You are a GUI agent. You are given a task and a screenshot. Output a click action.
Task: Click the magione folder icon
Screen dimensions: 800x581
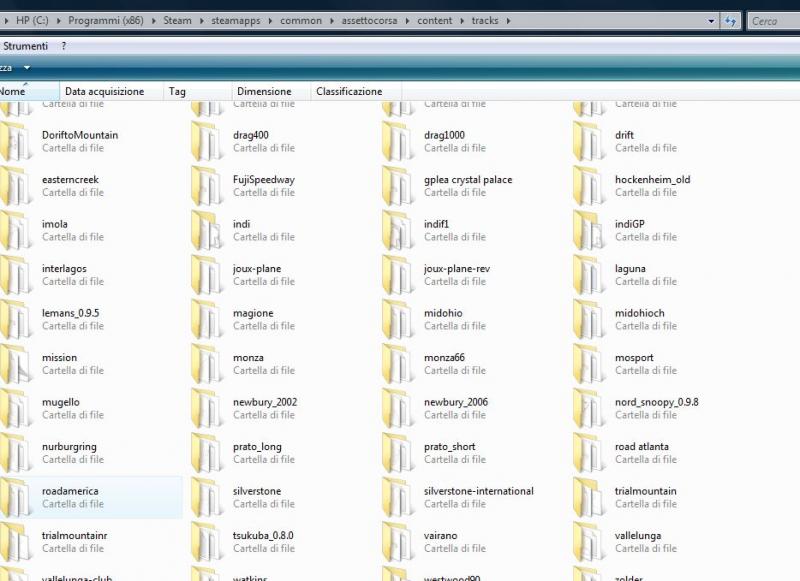point(207,319)
